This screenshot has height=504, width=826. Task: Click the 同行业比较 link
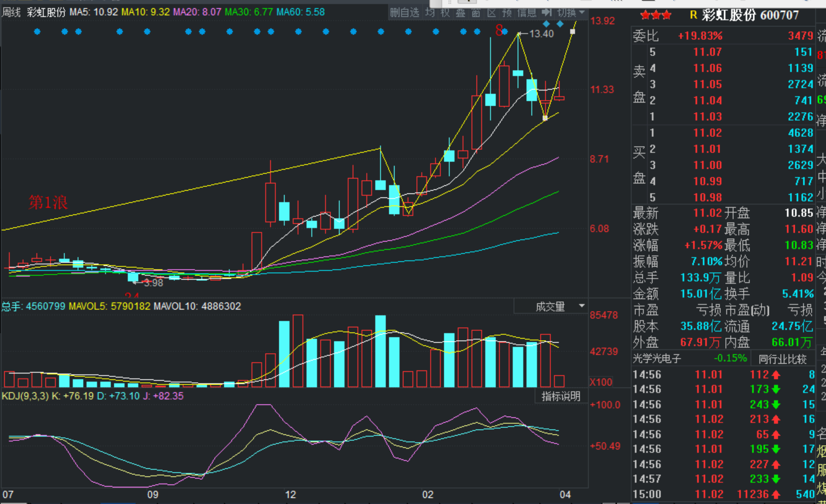782,358
